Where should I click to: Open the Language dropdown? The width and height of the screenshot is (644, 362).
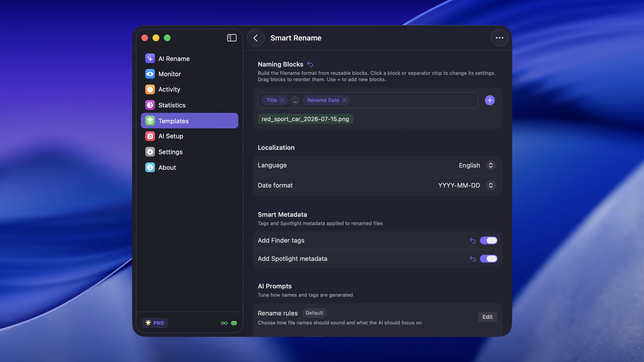point(477,165)
